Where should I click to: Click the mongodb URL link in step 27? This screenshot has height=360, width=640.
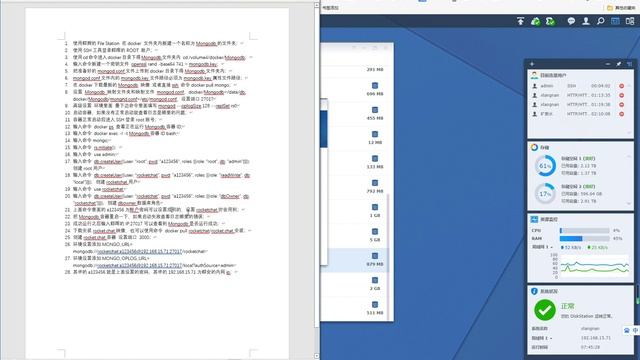(x=139, y=265)
